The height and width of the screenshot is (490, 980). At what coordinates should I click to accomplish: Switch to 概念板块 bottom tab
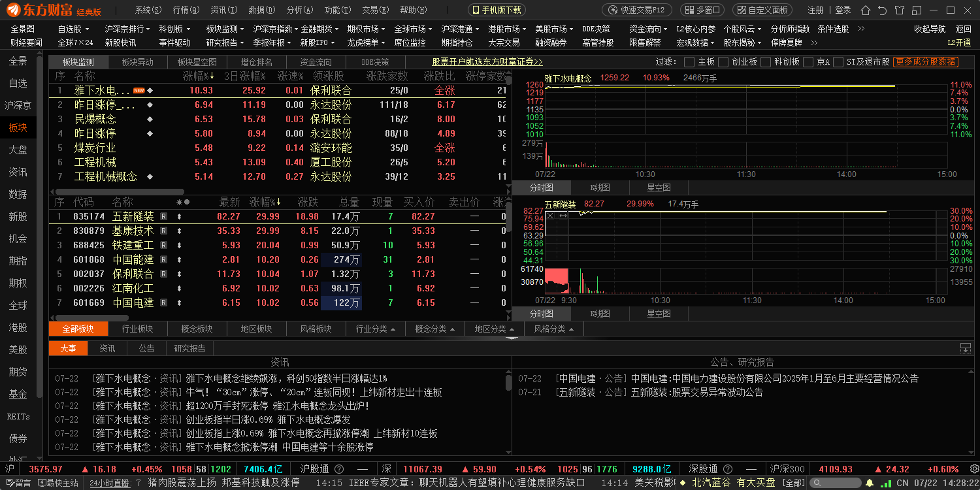(x=197, y=329)
